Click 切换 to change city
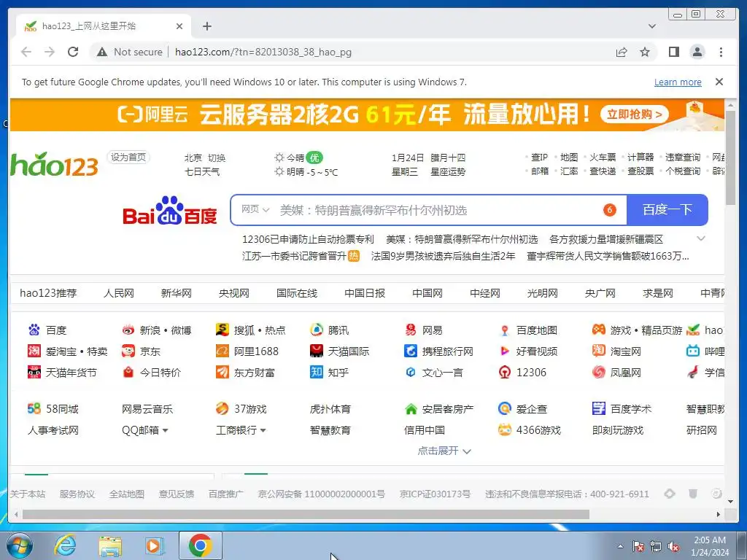 [x=217, y=157]
